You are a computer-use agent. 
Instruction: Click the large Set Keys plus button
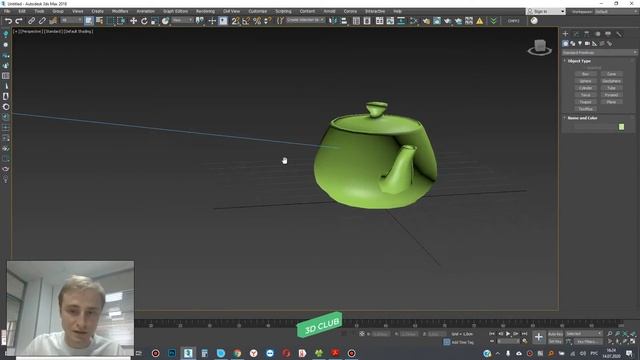click(x=539, y=337)
